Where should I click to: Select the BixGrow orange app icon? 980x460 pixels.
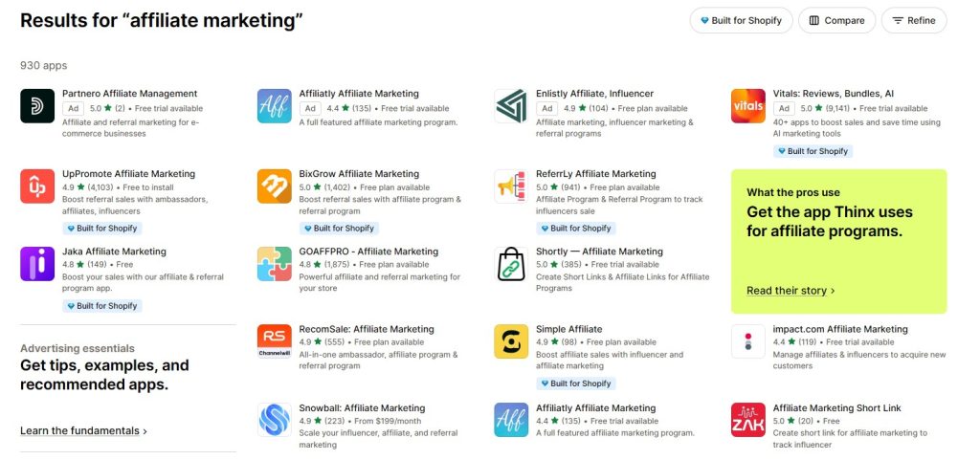pyautogui.click(x=275, y=186)
